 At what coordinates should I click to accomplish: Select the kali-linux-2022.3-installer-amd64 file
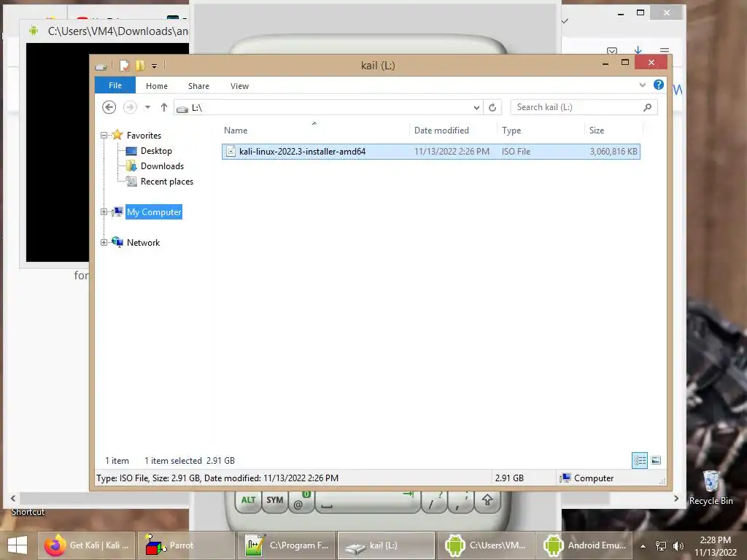430,152
